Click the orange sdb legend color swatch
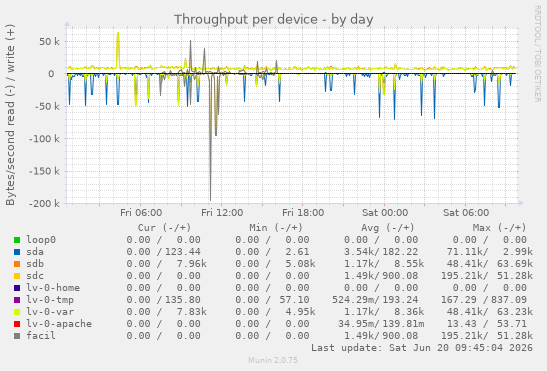 tap(17, 264)
